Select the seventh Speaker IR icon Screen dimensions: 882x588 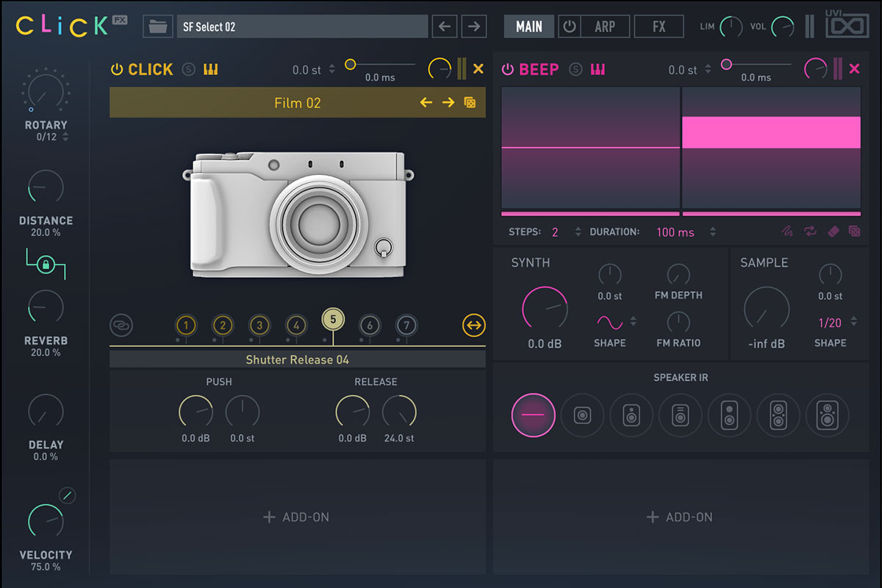click(x=828, y=415)
